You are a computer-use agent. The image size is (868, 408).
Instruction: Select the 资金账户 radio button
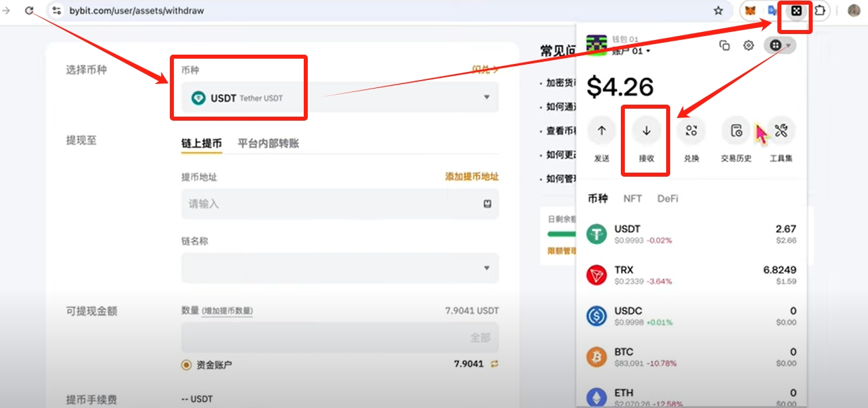tap(186, 365)
